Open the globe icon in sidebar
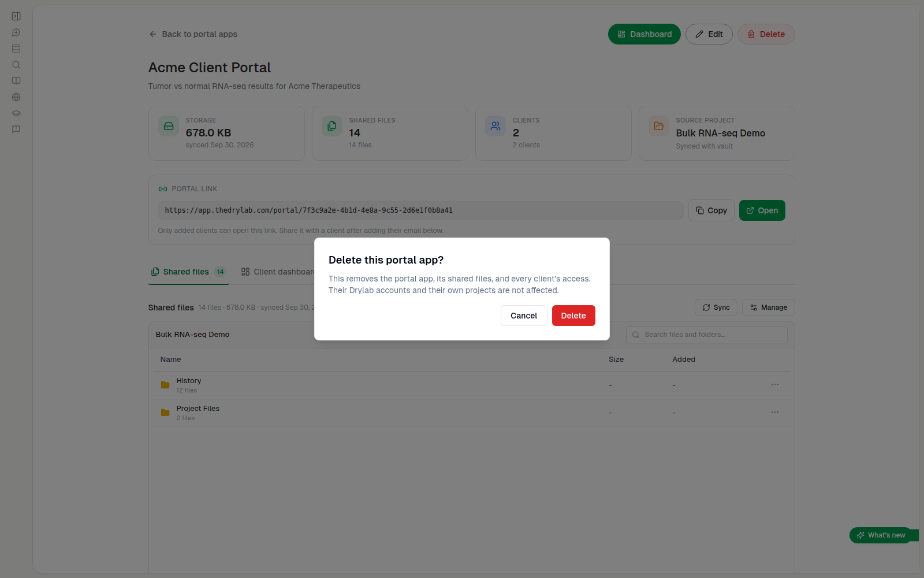This screenshot has height=578, width=924. tap(16, 97)
